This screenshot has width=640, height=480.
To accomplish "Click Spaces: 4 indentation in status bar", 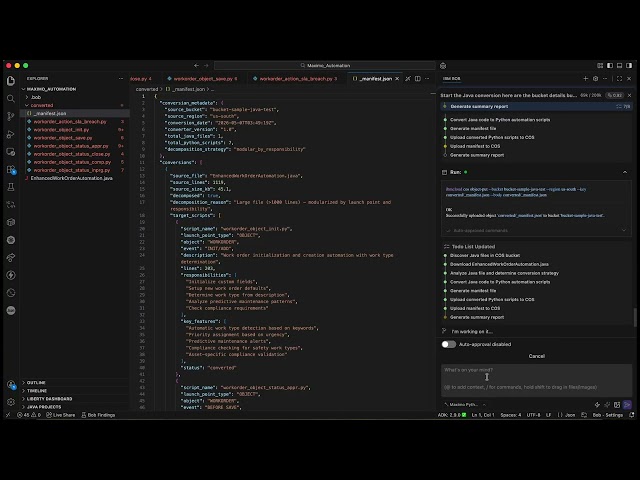I will coord(511,415).
